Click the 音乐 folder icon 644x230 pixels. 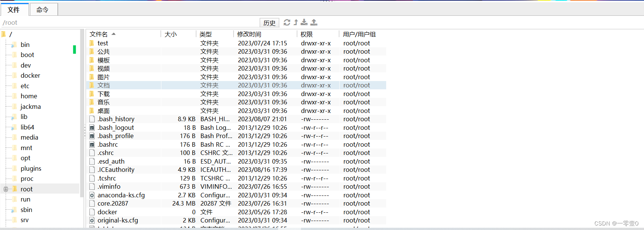92,102
